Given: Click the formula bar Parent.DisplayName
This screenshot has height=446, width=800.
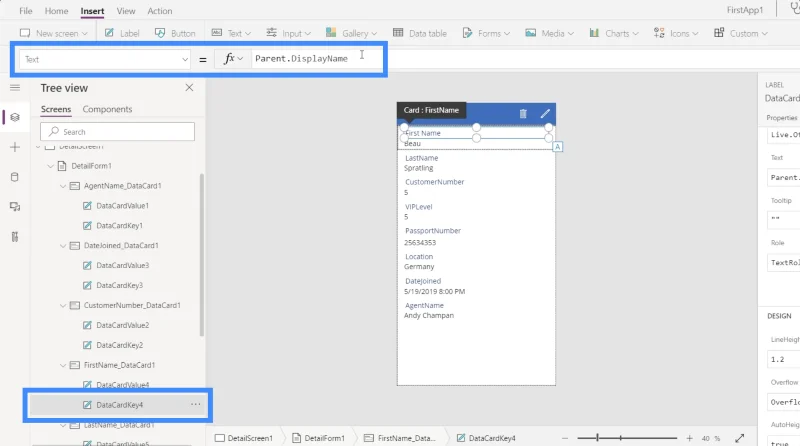Looking at the screenshot, I should pos(301,59).
